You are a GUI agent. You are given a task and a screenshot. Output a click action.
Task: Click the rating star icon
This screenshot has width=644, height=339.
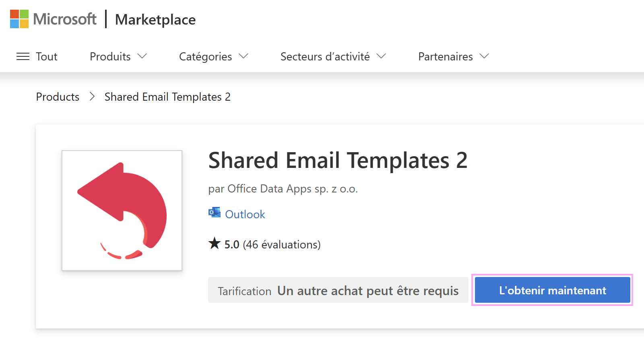pyautogui.click(x=215, y=243)
